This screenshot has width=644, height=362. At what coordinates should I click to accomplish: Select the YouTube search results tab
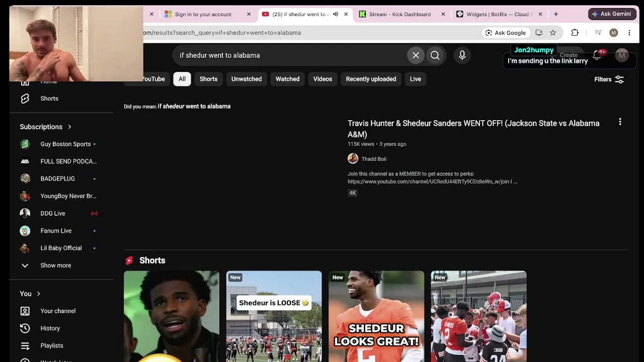click(301, 14)
